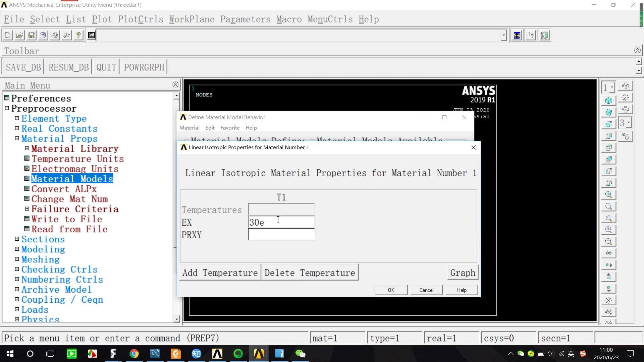Click the POWRGRPH toolbar button

tap(144, 67)
